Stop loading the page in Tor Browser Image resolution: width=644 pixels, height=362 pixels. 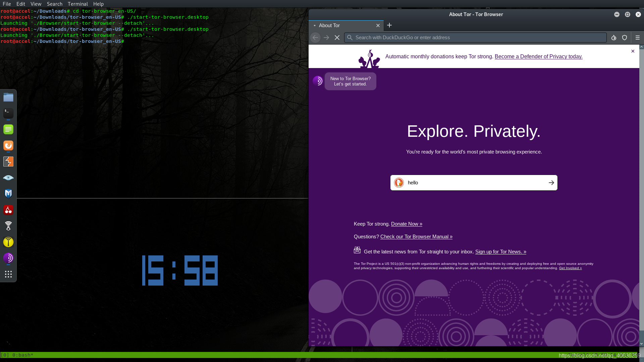coord(337,38)
